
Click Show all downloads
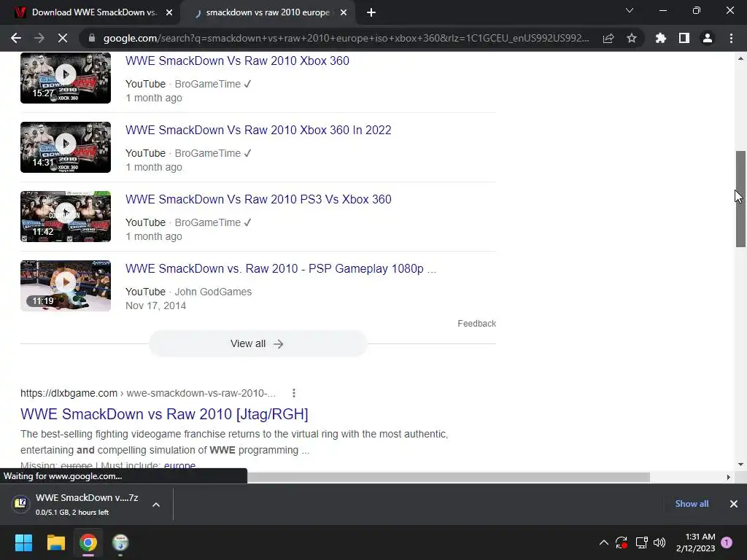(692, 504)
